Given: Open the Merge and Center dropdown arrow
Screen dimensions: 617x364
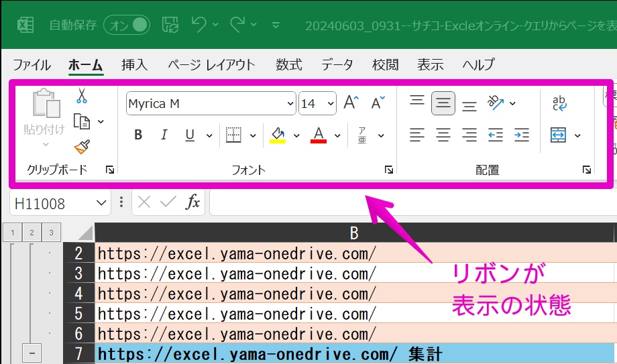Looking at the screenshot, I should pos(577,136).
